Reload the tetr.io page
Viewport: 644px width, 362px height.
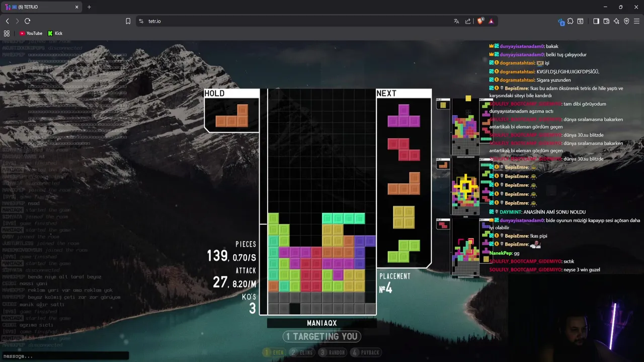(x=27, y=21)
